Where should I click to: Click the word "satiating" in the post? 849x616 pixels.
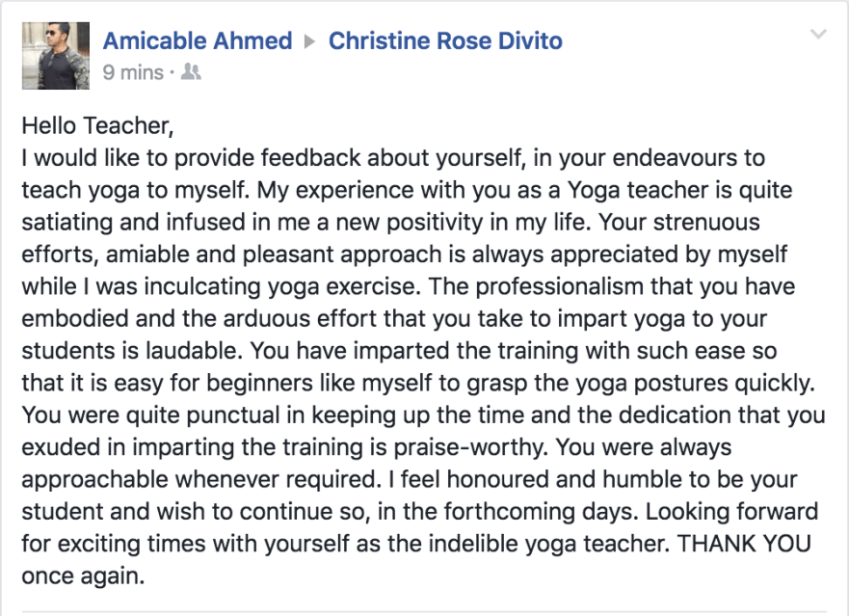click(x=66, y=222)
